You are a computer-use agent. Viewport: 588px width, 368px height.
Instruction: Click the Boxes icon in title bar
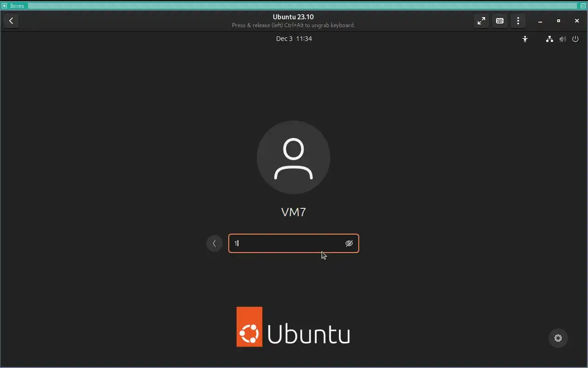pos(5,6)
